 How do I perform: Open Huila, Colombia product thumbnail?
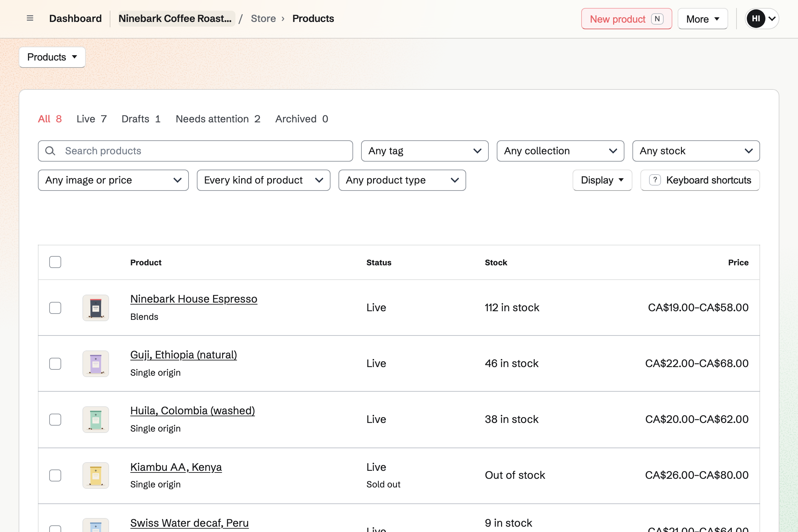[x=96, y=420]
